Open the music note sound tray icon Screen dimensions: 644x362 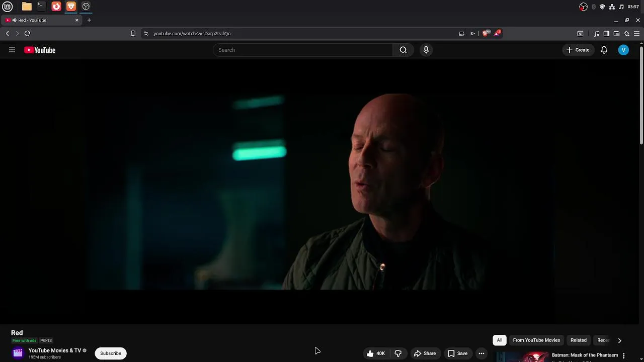[621, 7]
